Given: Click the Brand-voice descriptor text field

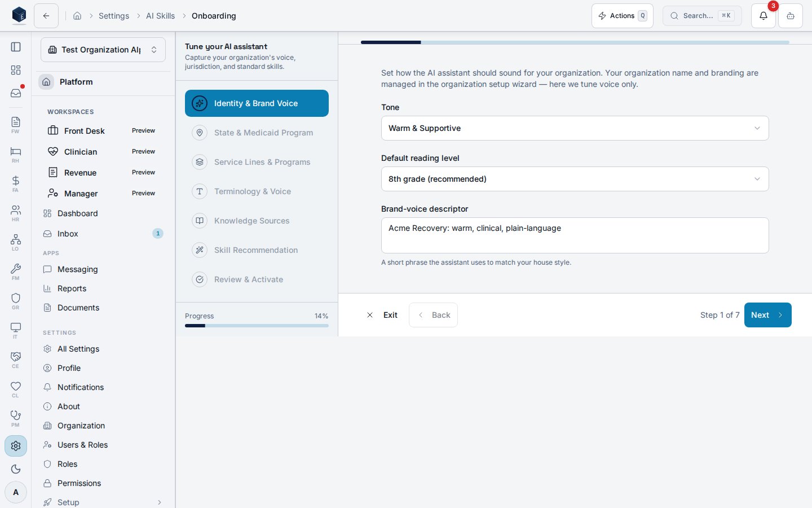Looking at the screenshot, I should coord(575,235).
